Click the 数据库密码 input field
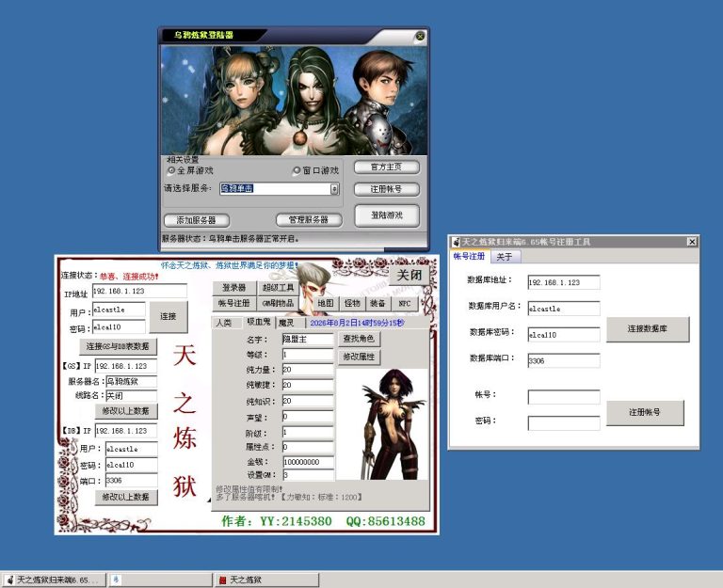The image size is (723, 588). pyautogui.click(x=564, y=335)
